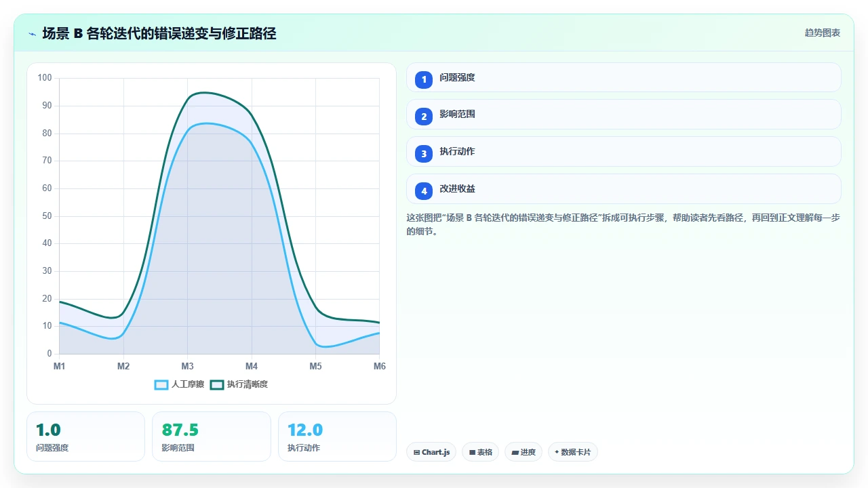Click the number 2 badge
The height and width of the screenshot is (488, 868).
tap(424, 117)
